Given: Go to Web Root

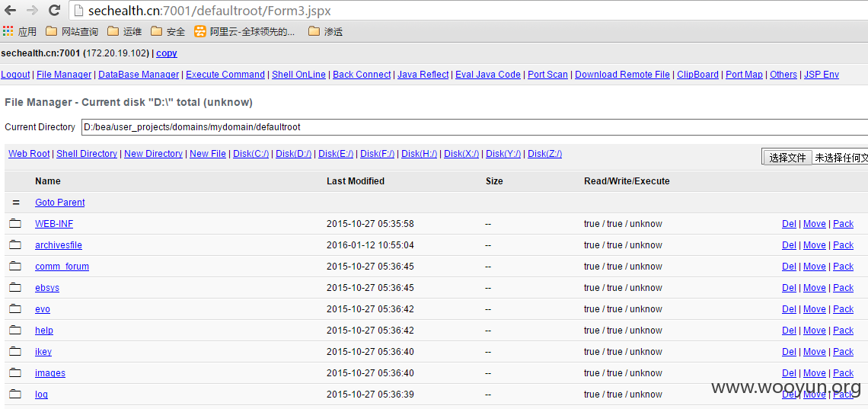Looking at the screenshot, I should [29, 153].
